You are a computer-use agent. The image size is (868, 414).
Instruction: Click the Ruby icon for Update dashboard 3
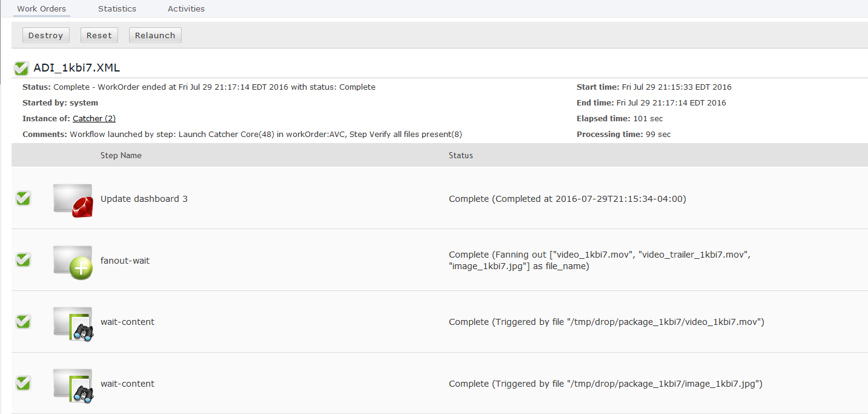(x=73, y=200)
